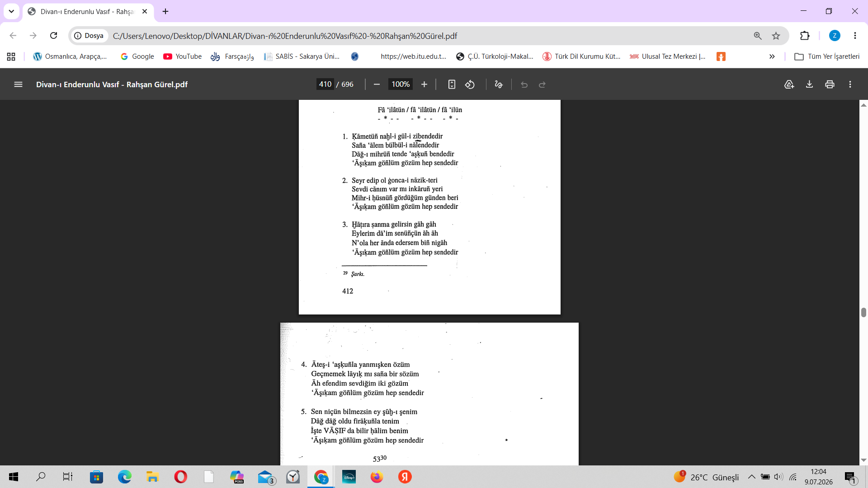Select the draw annotation tool
This screenshot has height=488, width=868.
click(x=499, y=84)
